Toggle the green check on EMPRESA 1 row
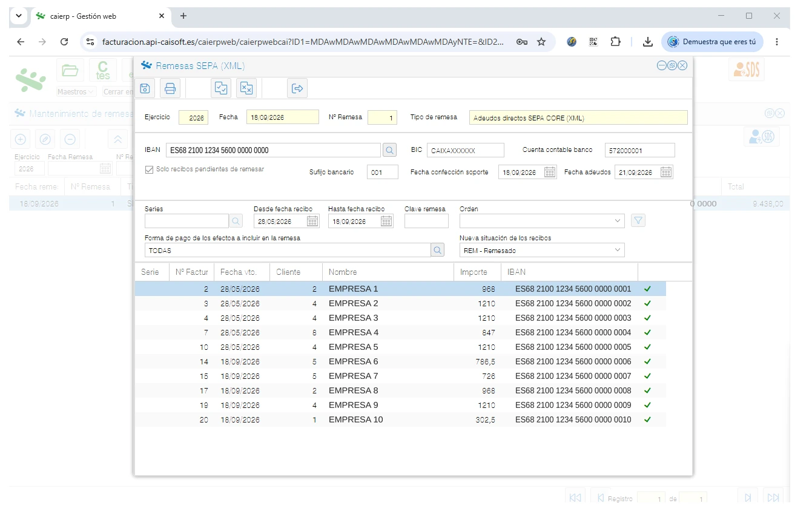This screenshot has height=529, width=812. pyautogui.click(x=647, y=289)
